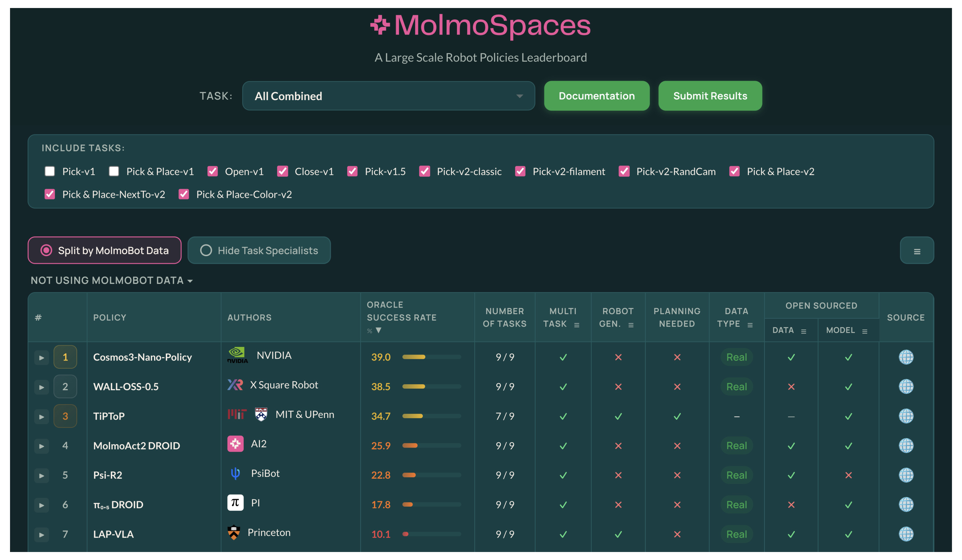Uncheck Pick & Place-Color-v2 checkbox
Screen dimensions: 962x560
pos(183,194)
